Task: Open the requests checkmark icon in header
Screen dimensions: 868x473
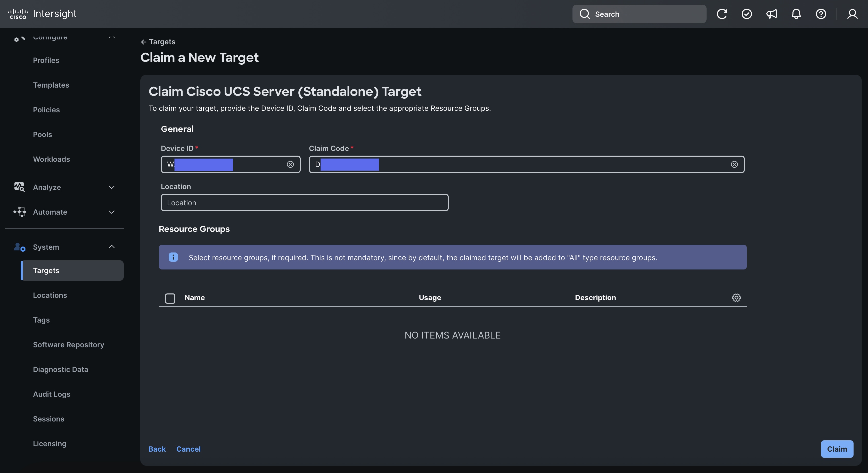Action: 747,14
